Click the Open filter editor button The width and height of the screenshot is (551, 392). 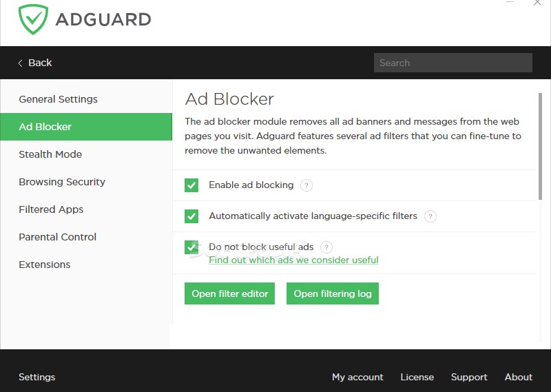click(229, 293)
